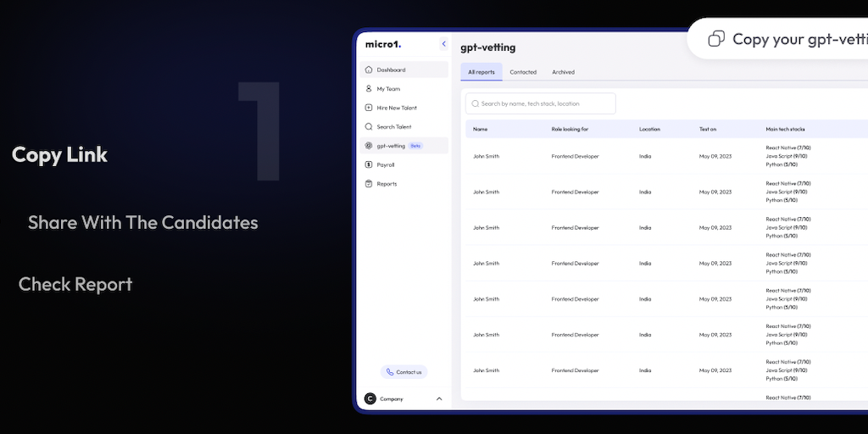This screenshot has width=868, height=434.
Task: Switch to the All reports tab
Action: (481, 72)
